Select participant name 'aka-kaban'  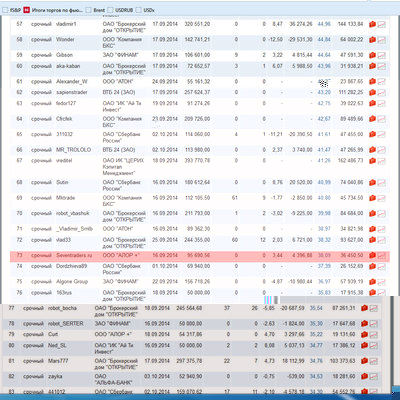(68, 66)
